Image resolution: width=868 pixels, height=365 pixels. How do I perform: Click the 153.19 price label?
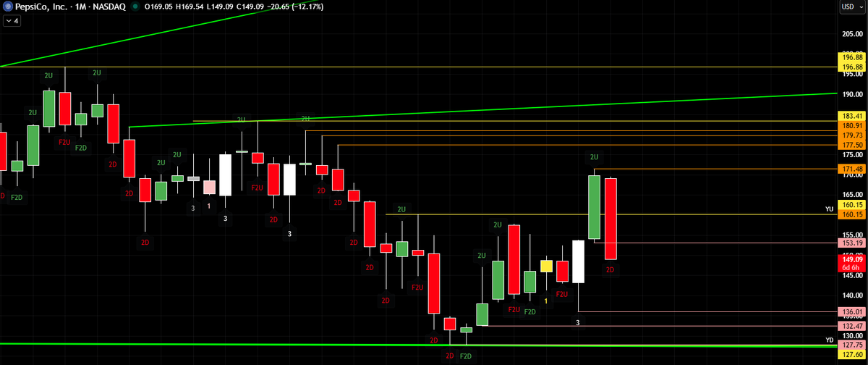[851, 243]
